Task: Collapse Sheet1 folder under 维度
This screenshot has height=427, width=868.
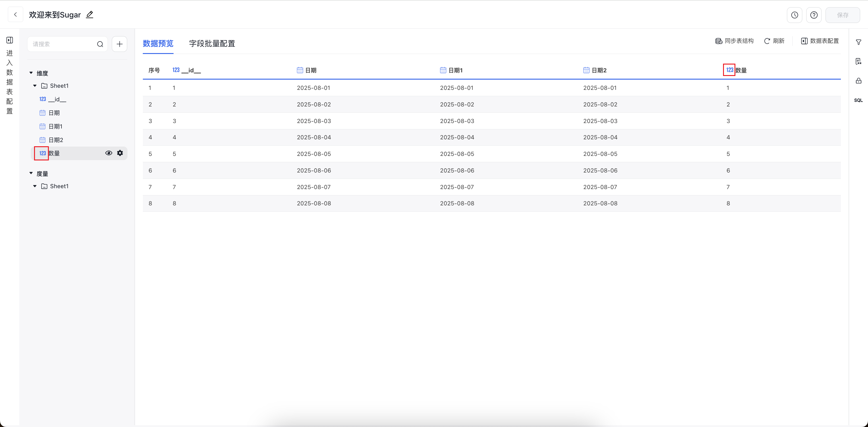Action: (35, 86)
